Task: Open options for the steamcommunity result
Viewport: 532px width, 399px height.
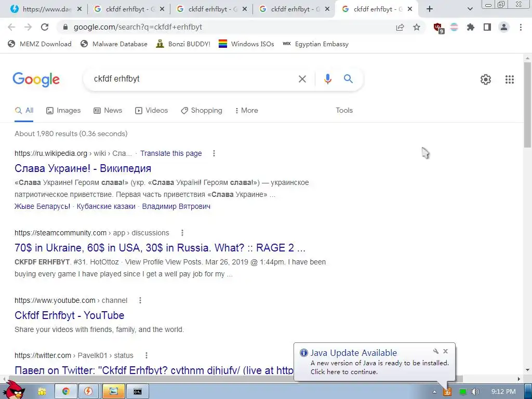Action: 182,233
